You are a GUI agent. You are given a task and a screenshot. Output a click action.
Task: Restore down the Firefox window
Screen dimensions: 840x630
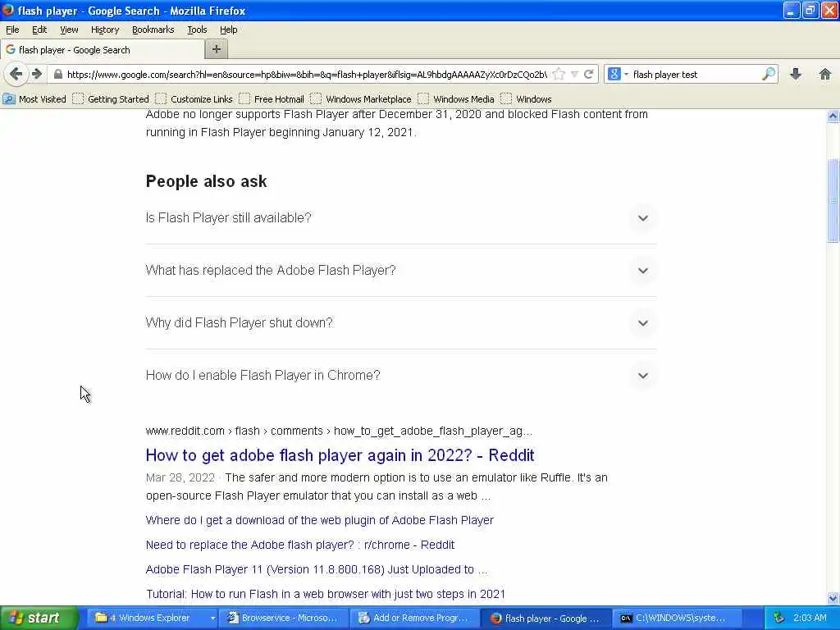(x=810, y=10)
